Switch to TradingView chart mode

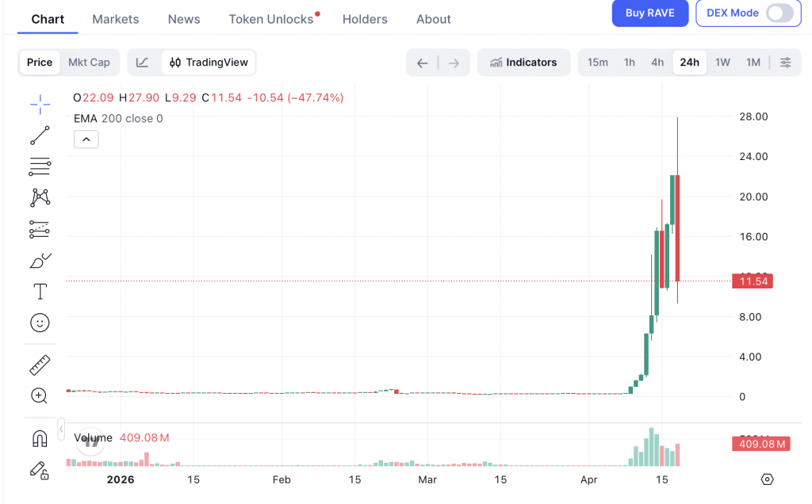209,63
